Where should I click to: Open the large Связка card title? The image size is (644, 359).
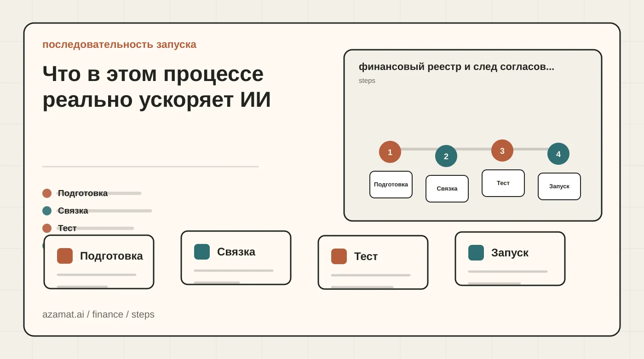click(x=236, y=252)
